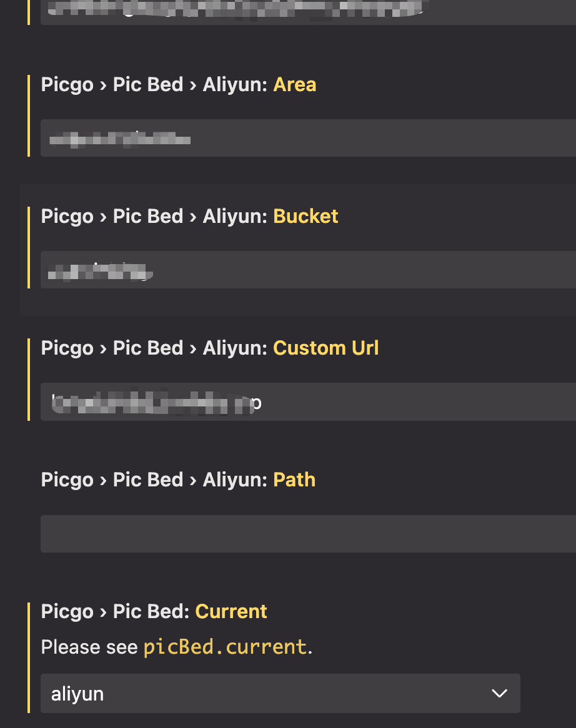The height and width of the screenshot is (728, 576).
Task: Click the Aliyun breadcrumb before Path
Action: [x=231, y=480]
